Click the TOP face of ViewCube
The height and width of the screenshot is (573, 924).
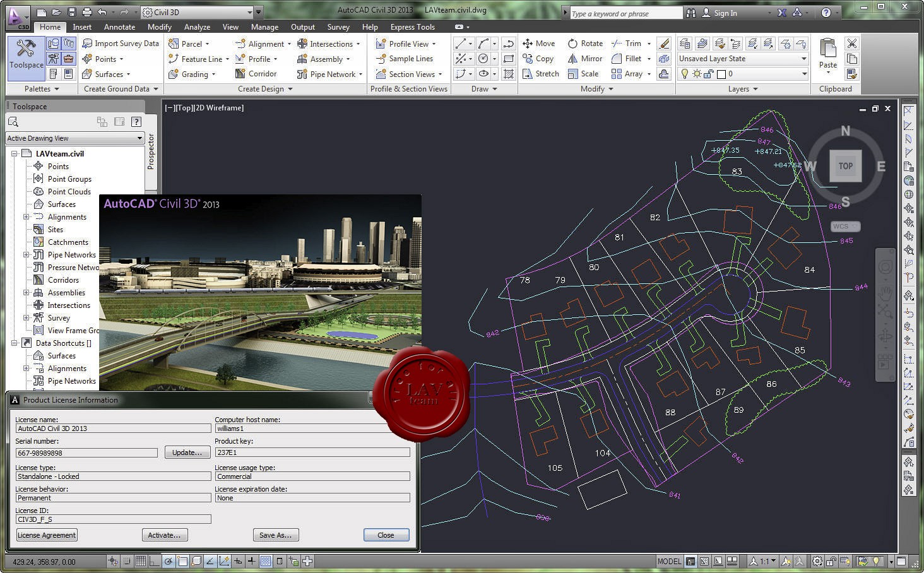click(x=845, y=166)
